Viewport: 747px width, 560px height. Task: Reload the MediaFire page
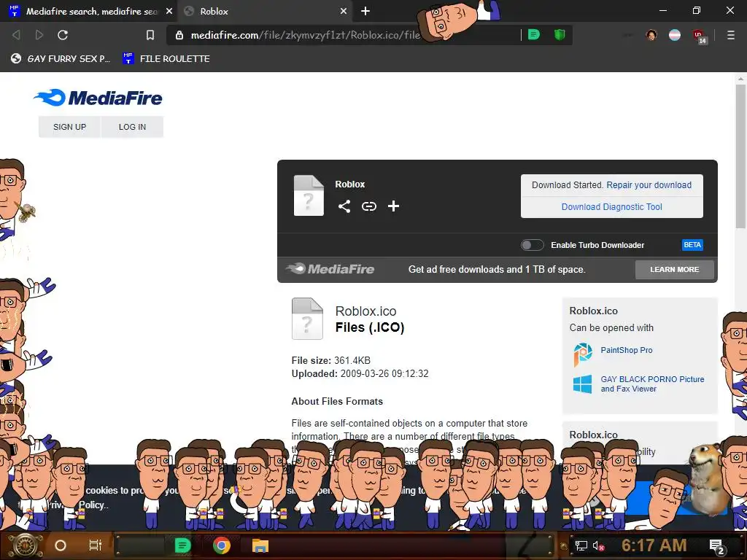(63, 35)
